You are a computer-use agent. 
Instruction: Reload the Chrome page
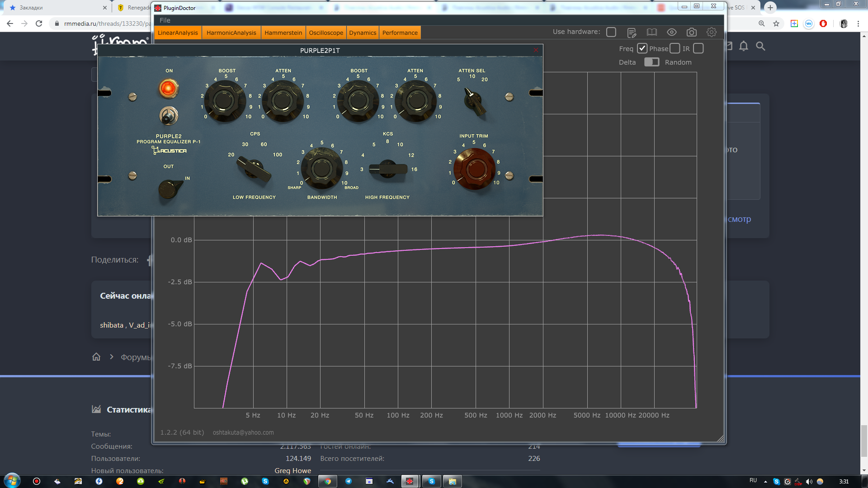pyautogui.click(x=39, y=23)
